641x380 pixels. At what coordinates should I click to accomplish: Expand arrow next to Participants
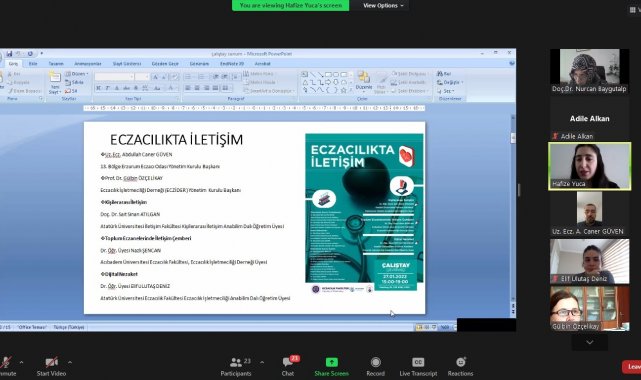(262, 362)
